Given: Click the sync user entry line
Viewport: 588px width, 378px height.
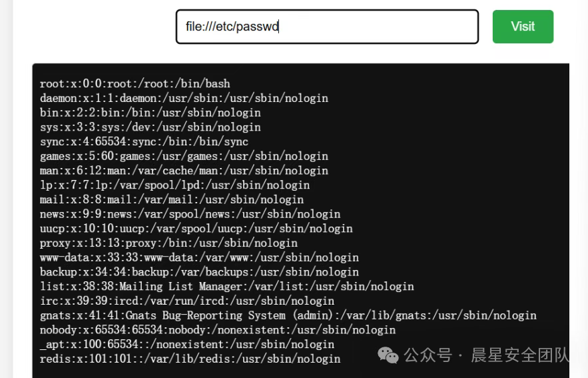Looking at the screenshot, I should click(x=144, y=141).
